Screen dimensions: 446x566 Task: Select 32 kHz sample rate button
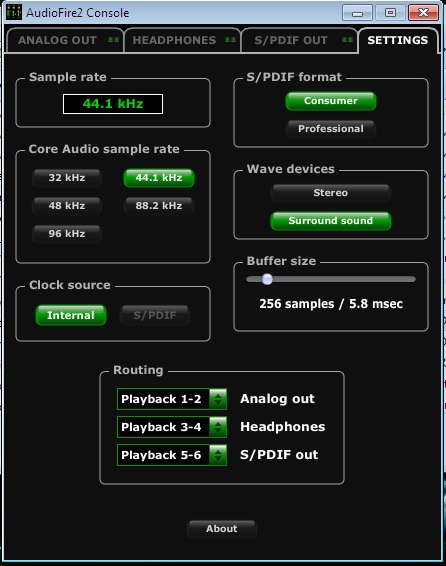pyautogui.click(x=67, y=178)
